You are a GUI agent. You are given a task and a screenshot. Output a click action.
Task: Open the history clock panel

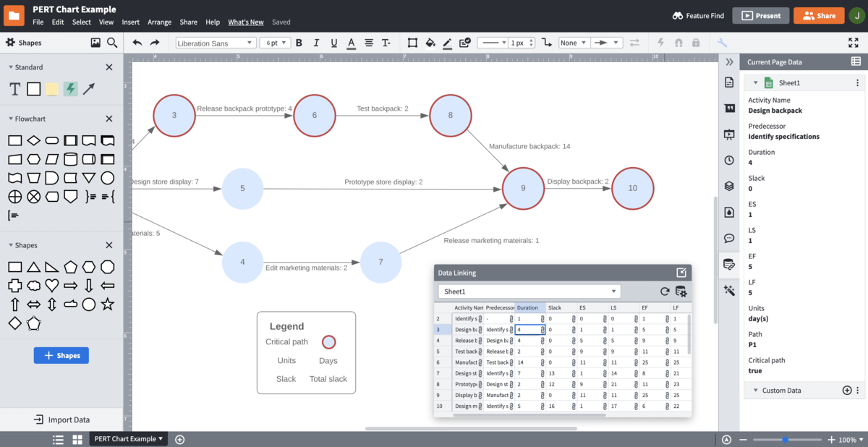(729, 160)
